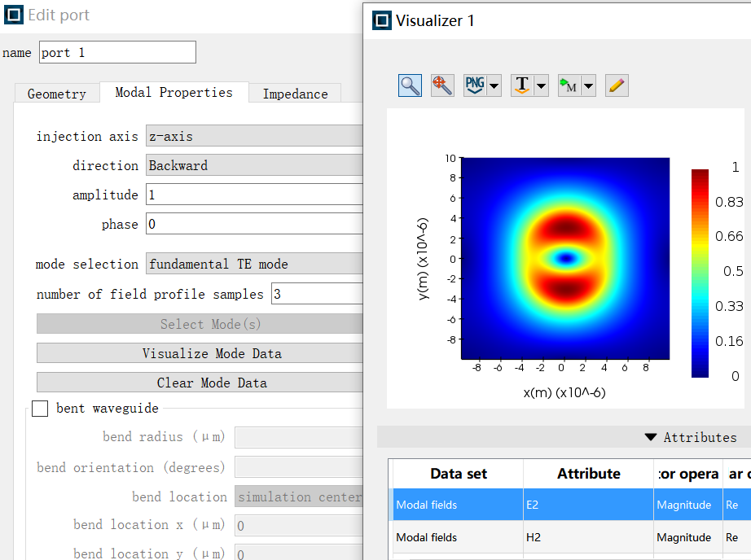Click the PNG export icon
751x560 pixels.
[474, 85]
